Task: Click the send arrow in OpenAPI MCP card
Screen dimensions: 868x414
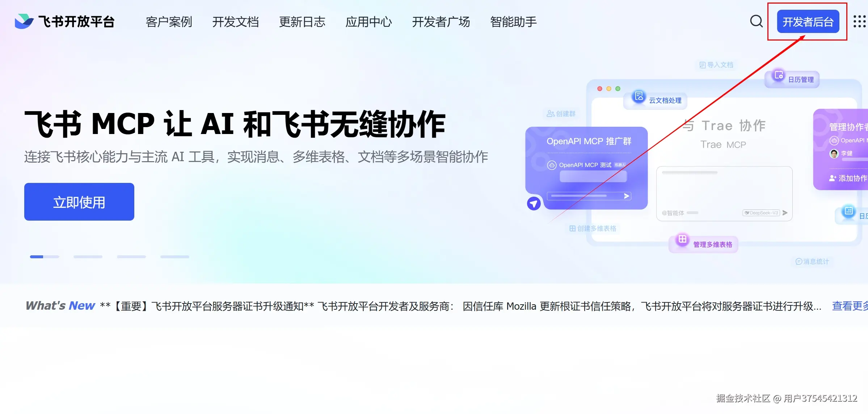Action: point(627,196)
